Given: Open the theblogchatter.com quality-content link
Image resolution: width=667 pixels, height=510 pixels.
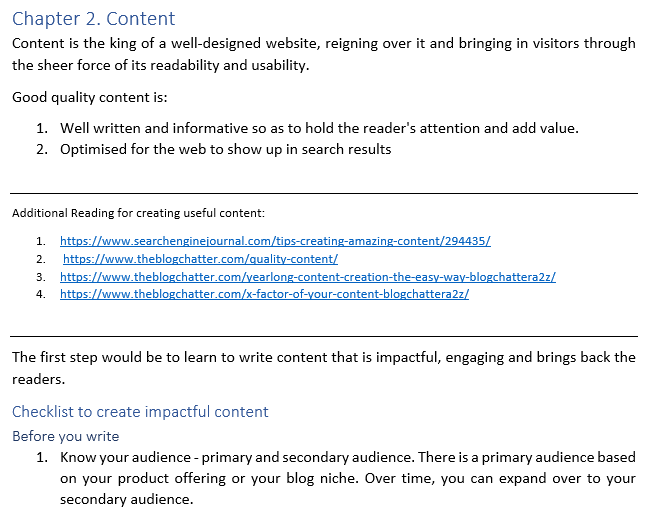Looking at the screenshot, I should [200, 259].
